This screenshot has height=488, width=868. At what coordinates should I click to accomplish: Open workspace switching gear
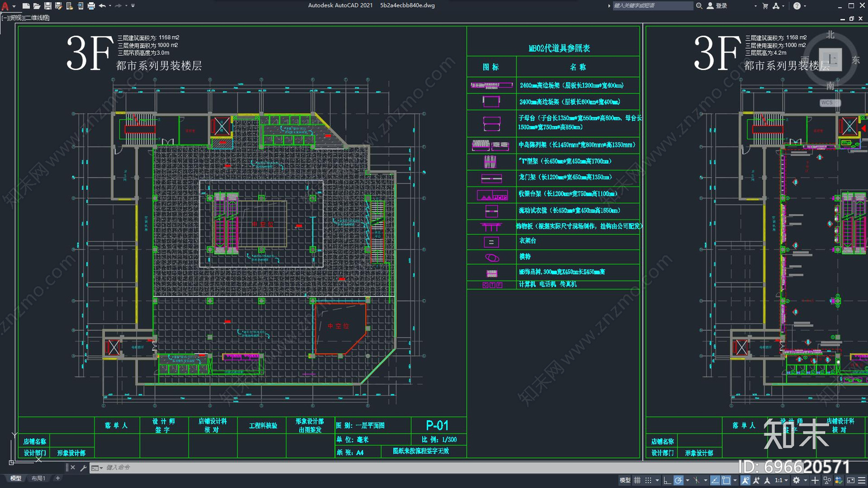[x=796, y=480]
